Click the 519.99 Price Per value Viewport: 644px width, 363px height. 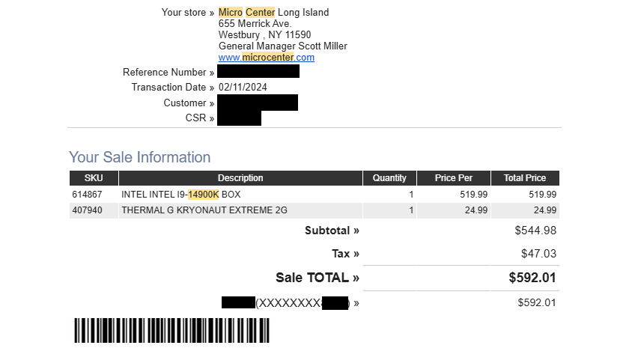(473, 195)
